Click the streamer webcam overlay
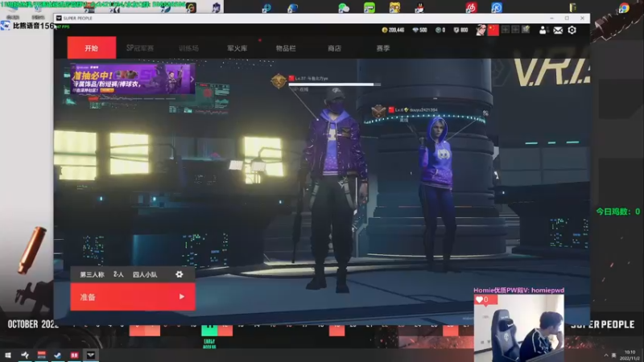The image size is (644, 362). (518, 327)
